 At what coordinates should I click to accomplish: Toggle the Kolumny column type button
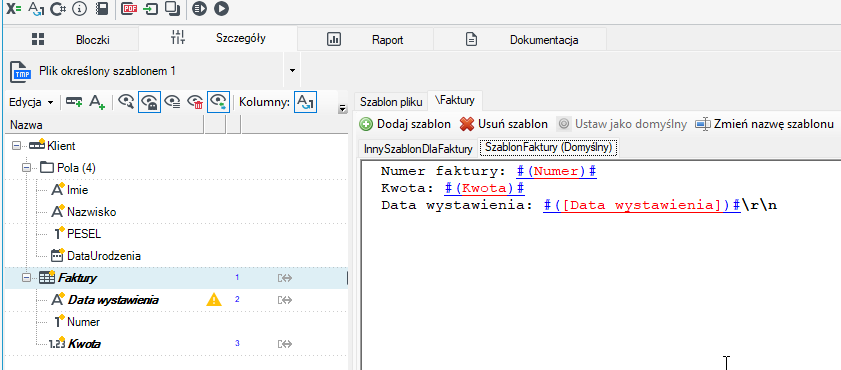pos(305,102)
